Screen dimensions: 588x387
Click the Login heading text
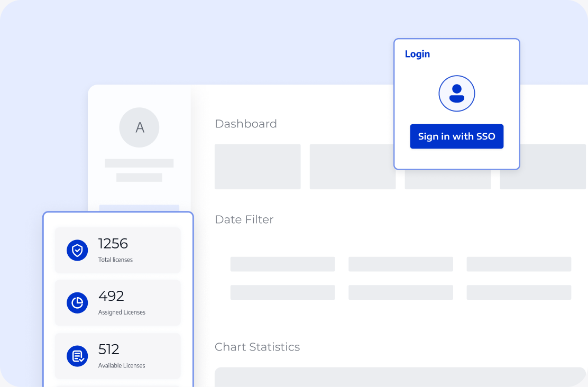[417, 54]
